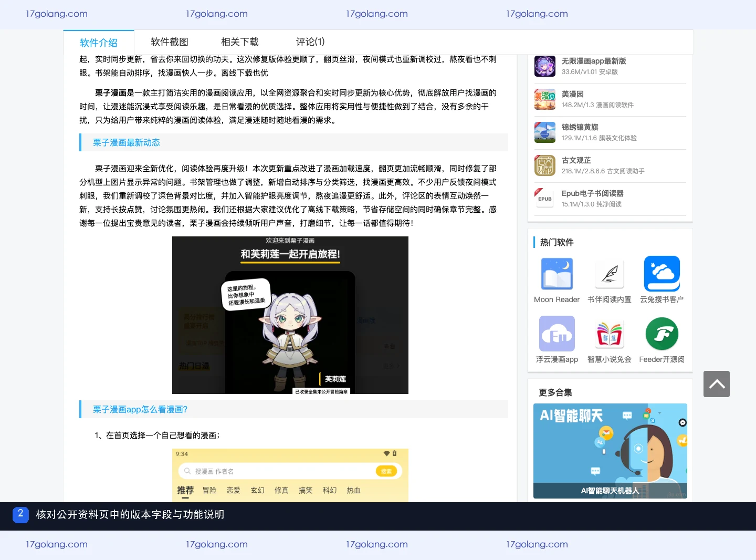Click the 古文观芷 app icon

tap(545, 165)
